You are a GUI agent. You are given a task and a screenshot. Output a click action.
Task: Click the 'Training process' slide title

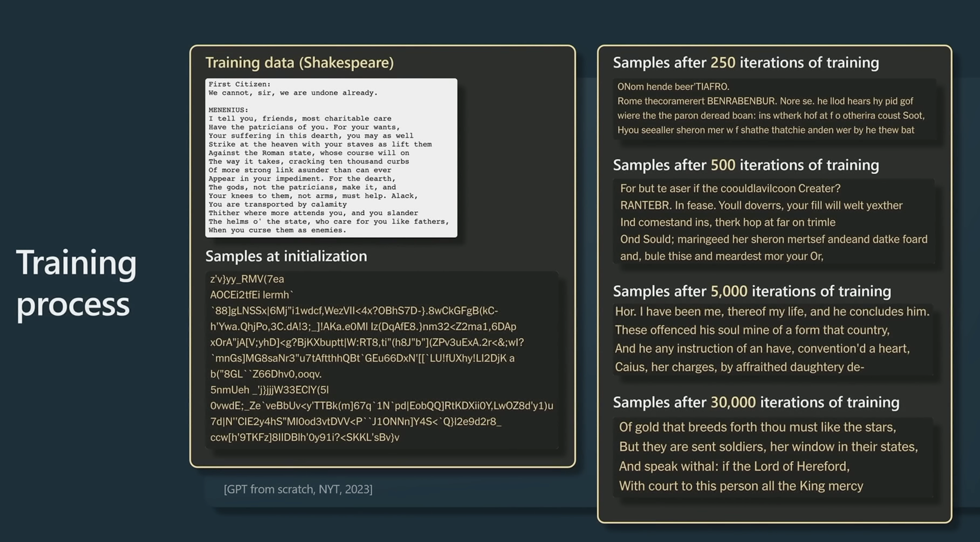[x=76, y=283]
